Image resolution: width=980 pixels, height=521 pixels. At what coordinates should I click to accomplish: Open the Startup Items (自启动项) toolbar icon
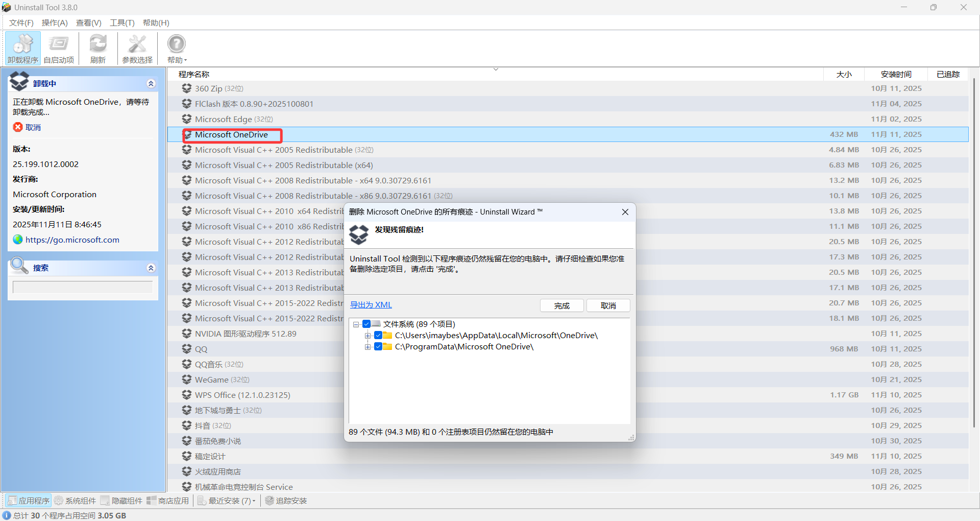pos(59,45)
